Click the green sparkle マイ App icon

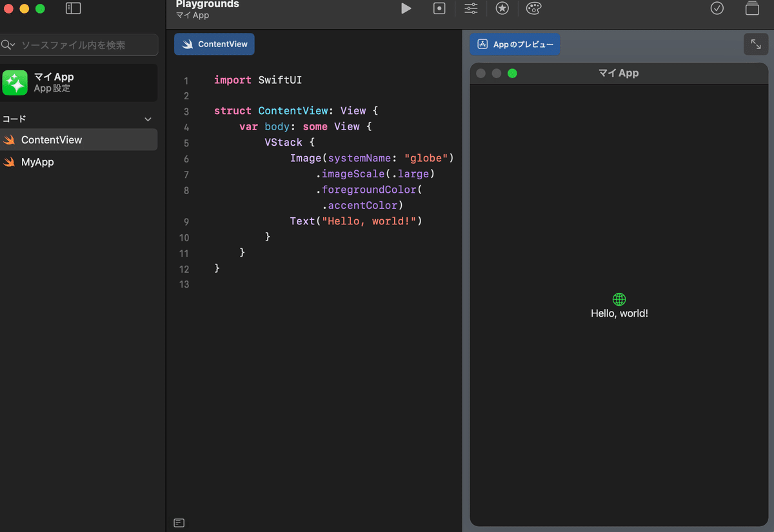click(15, 83)
